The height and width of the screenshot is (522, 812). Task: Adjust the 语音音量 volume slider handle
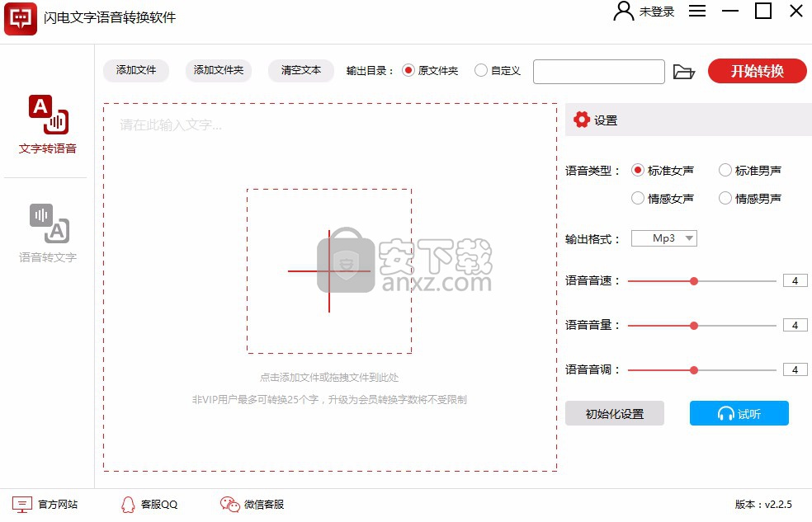tap(694, 326)
